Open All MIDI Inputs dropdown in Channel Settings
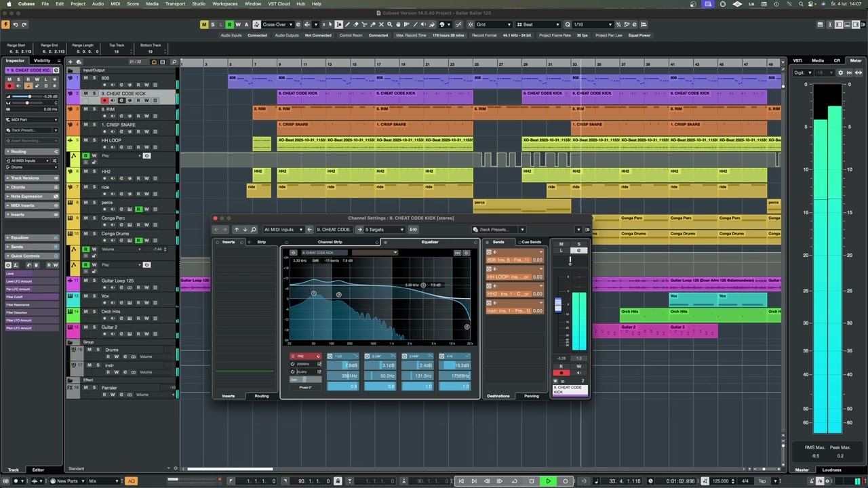The height and width of the screenshot is (488, 868). click(x=283, y=230)
